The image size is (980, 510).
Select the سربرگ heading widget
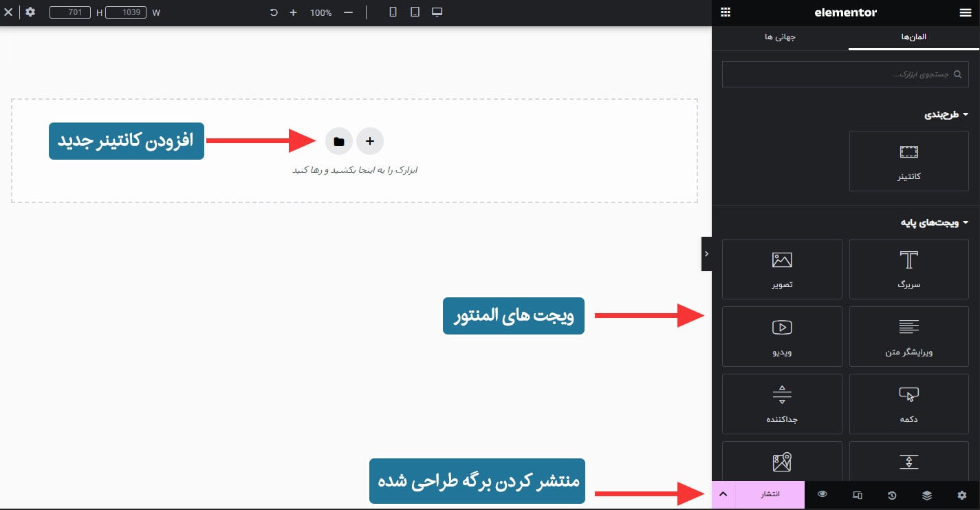pyautogui.click(x=908, y=269)
